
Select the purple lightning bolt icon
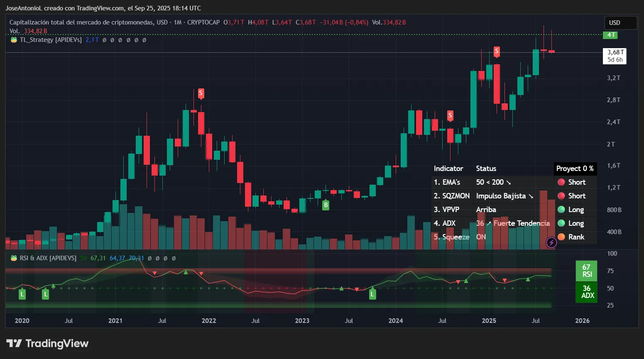pyautogui.click(x=551, y=243)
